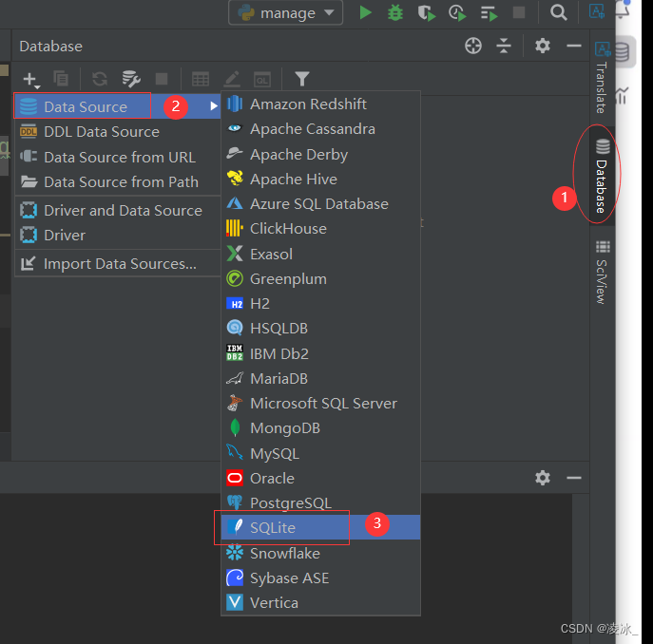This screenshot has width=653, height=644.
Task: Click the stop square in Database toolbar
Action: pos(162,79)
